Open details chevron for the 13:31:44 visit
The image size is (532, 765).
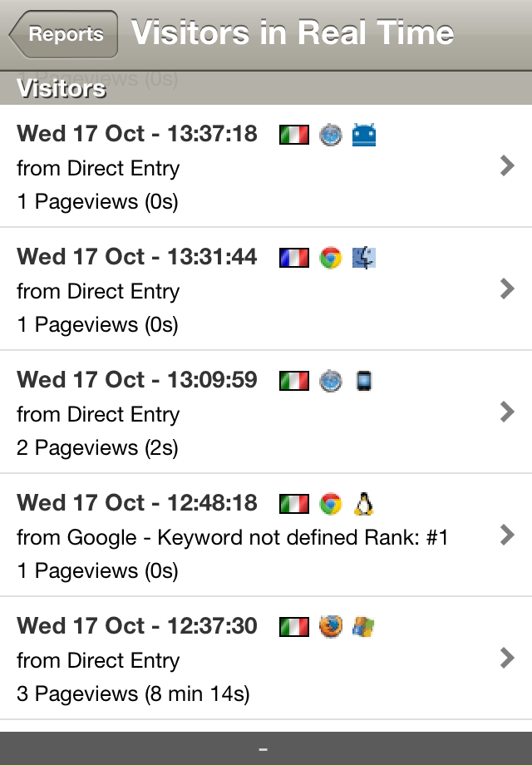pyautogui.click(x=507, y=289)
